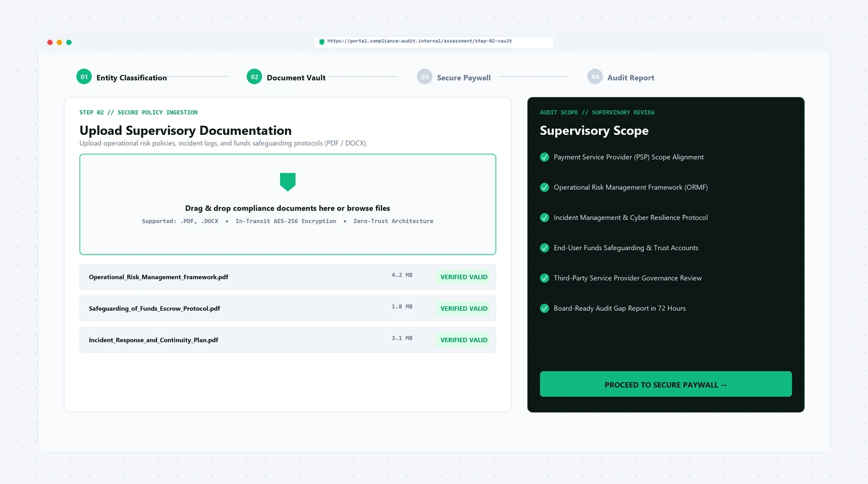868x484 pixels.
Task: Click the step 04 circle badge
Action: click(x=595, y=77)
